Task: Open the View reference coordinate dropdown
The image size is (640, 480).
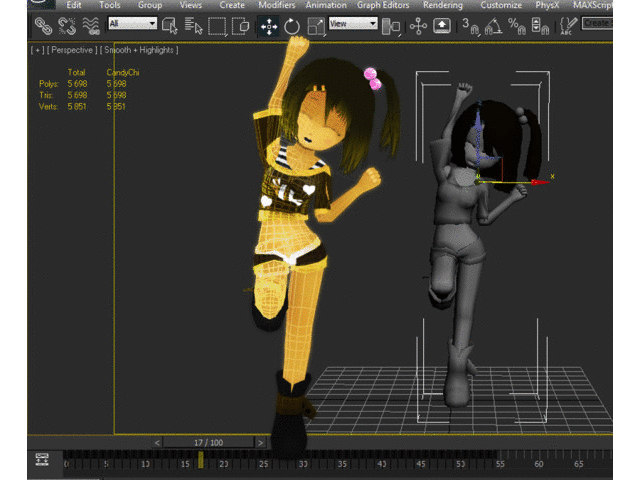Action: pos(353,23)
